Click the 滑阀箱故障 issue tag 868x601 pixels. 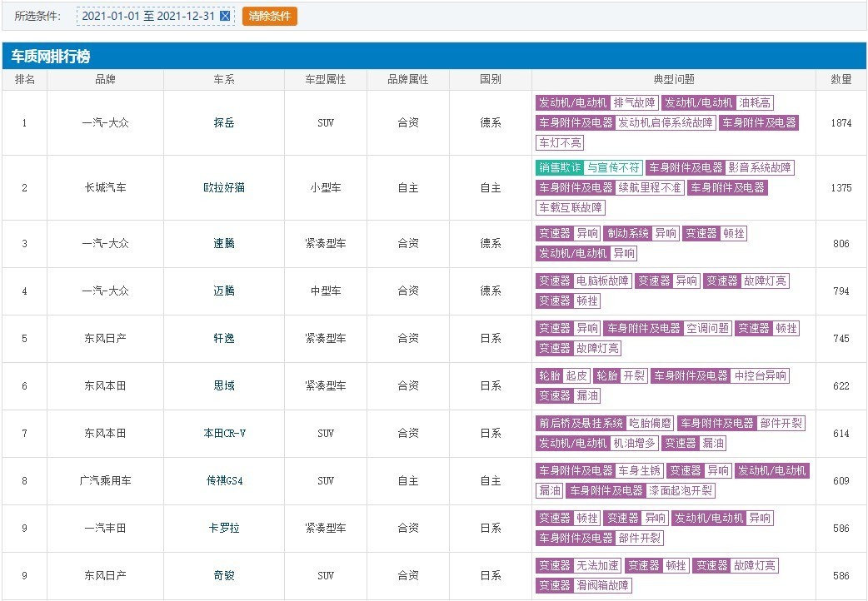coord(602,585)
